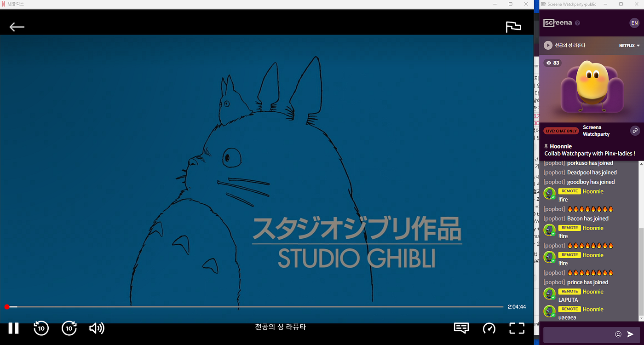The height and width of the screenshot is (345, 644).
Task: Click Screena Watchparty window title icon
Action: click(543, 4)
